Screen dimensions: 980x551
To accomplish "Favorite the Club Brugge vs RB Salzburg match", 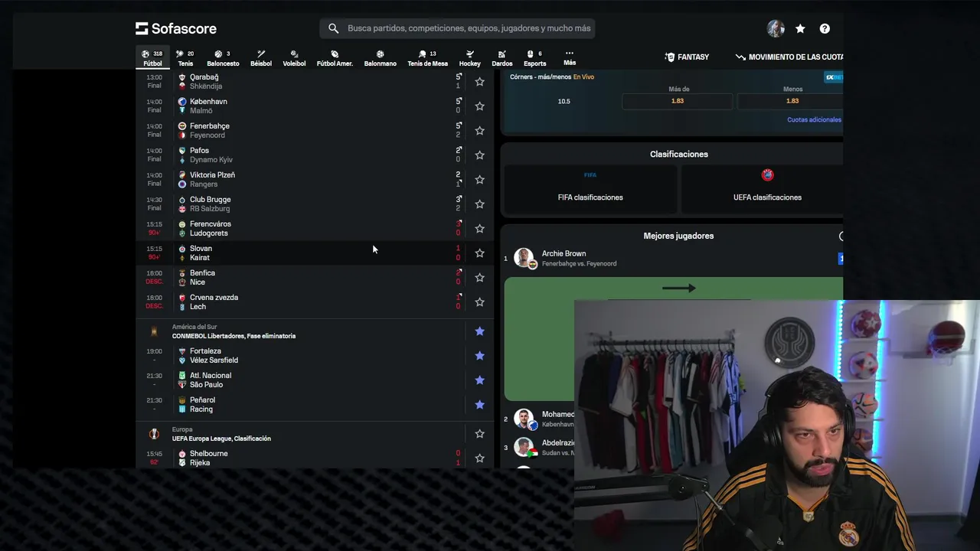I will 479,204.
